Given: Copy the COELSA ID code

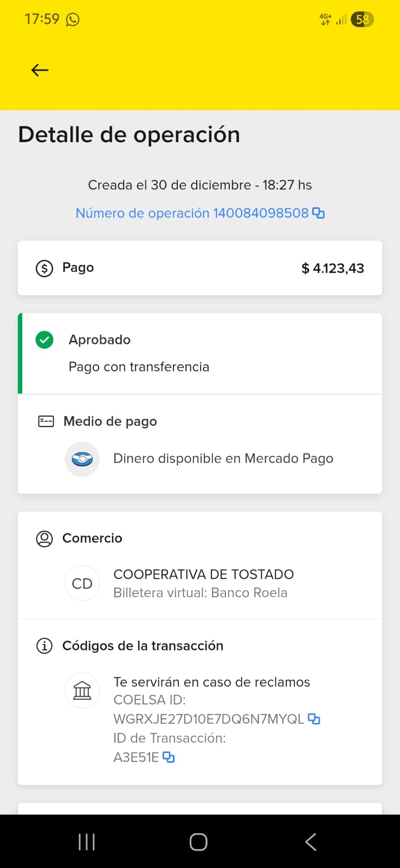Looking at the screenshot, I should (314, 719).
